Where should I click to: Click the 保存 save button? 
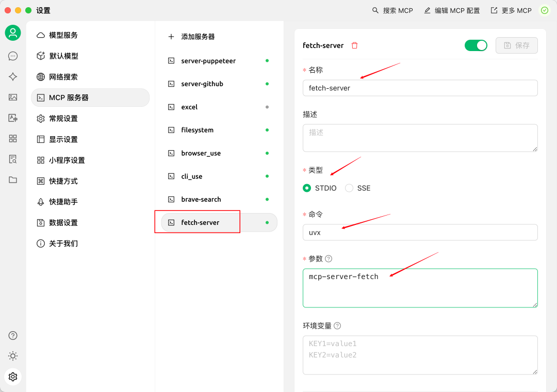point(516,45)
